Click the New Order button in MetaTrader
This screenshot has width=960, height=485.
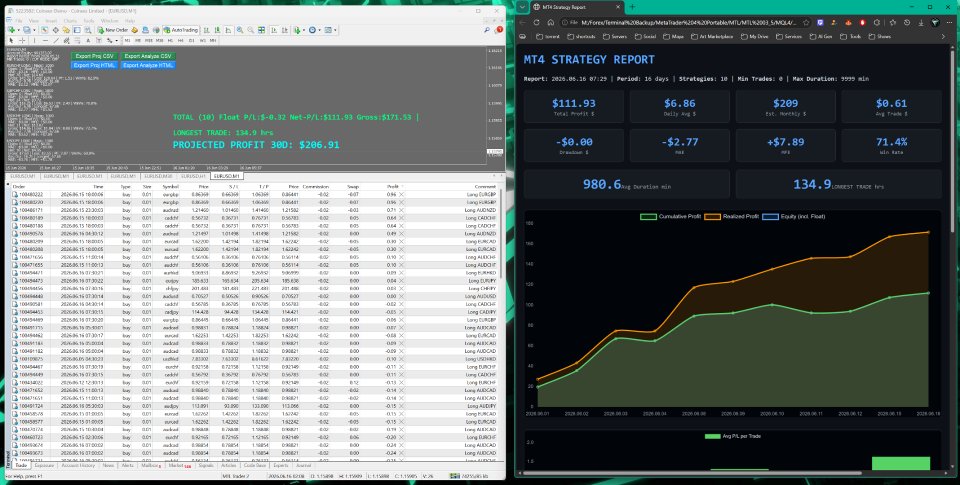click(113, 30)
